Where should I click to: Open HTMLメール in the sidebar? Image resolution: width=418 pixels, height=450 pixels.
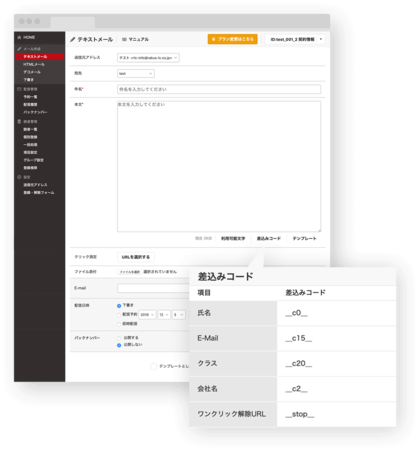(34, 64)
